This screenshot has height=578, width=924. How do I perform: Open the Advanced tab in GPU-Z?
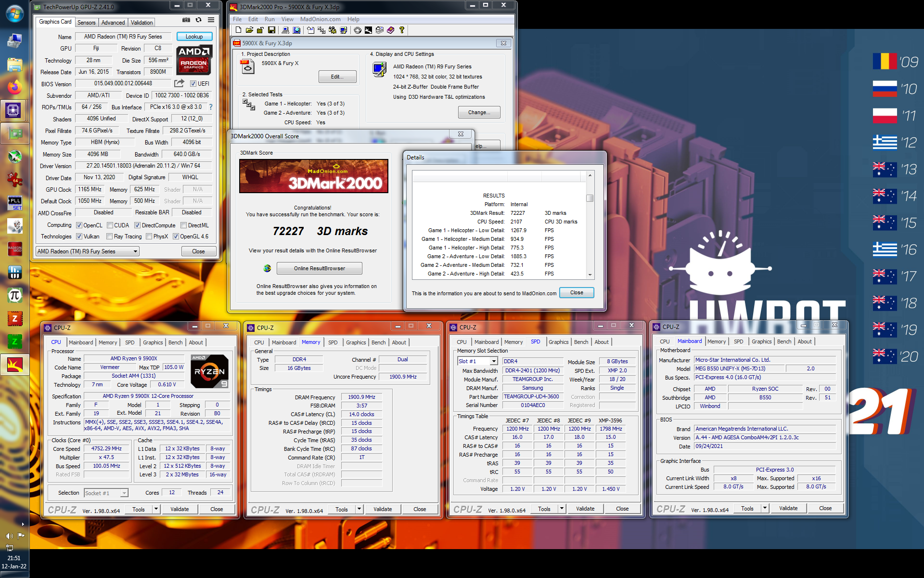(113, 23)
